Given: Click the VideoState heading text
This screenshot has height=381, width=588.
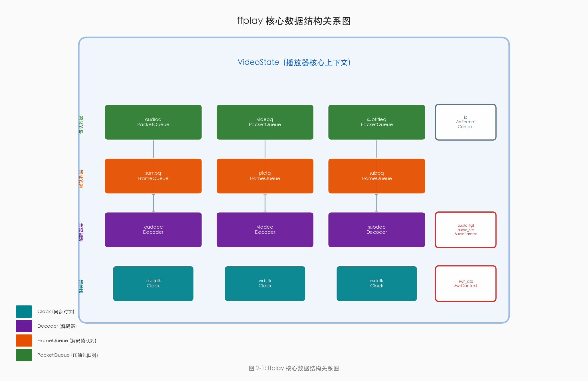Looking at the screenshot, I should click(x=294, y=62).
